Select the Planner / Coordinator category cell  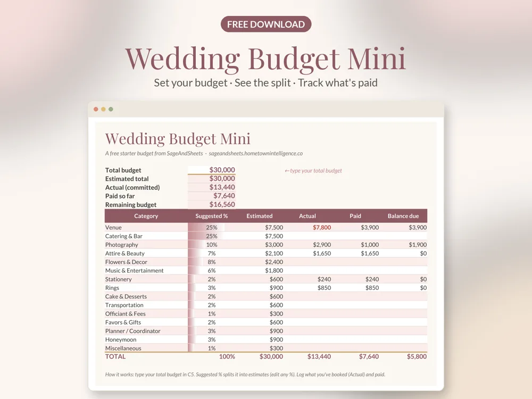coord(146,331)
